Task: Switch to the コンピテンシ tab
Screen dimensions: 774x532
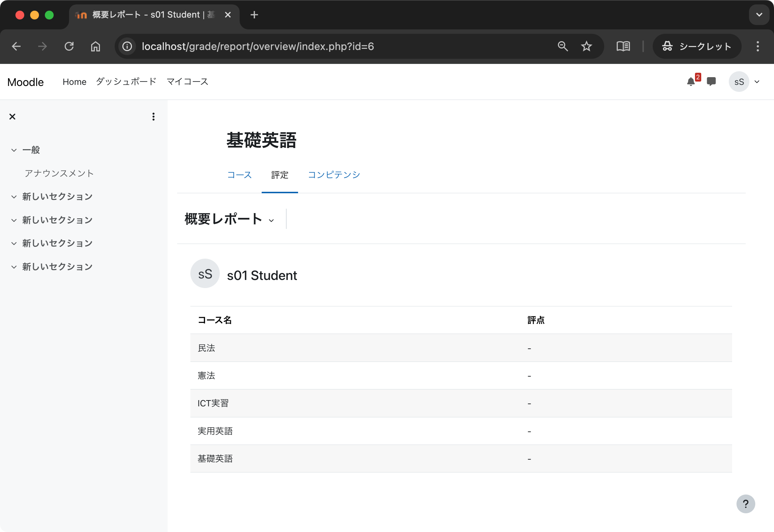Action: click(x=334, y=175)
